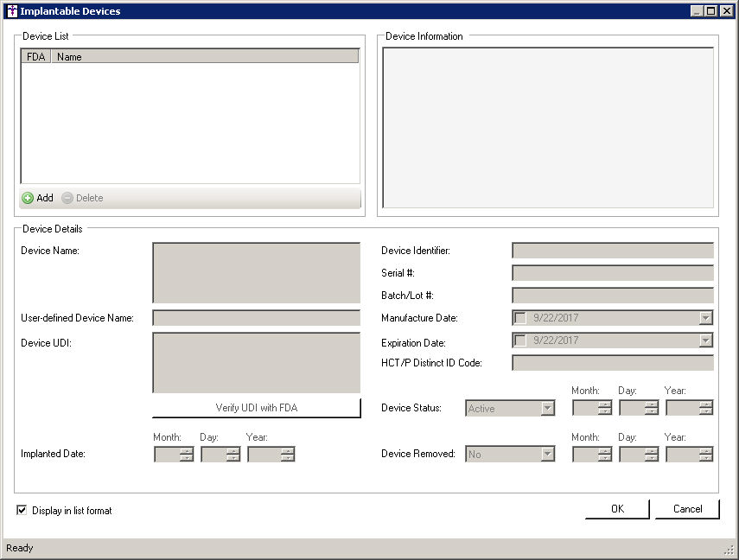This screenshot has width=739, height=560.
Task: Click the Verify UDI with FDA button
Action: pos(256,408)
